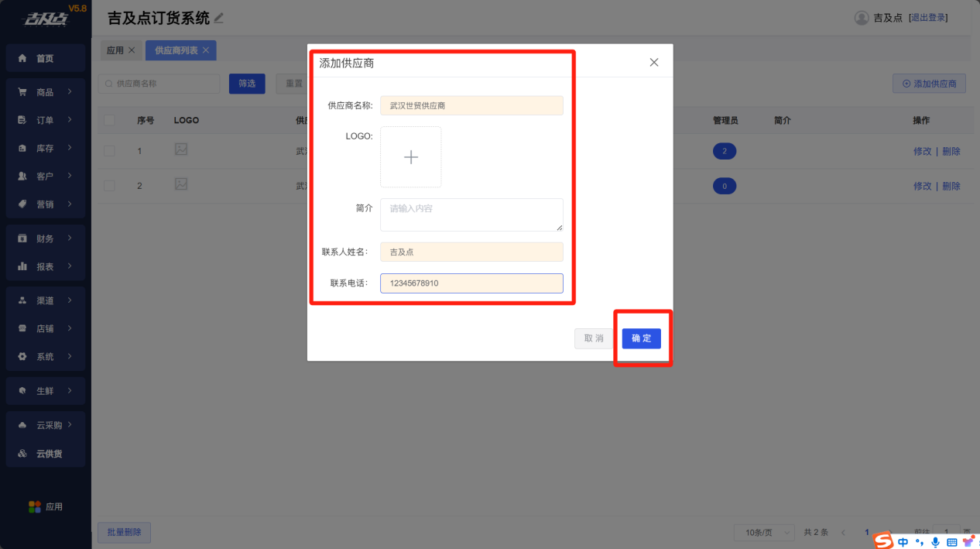Click the user avatar icon at top right
Screen dimensions: 980x549
click(x=862, y=18)
